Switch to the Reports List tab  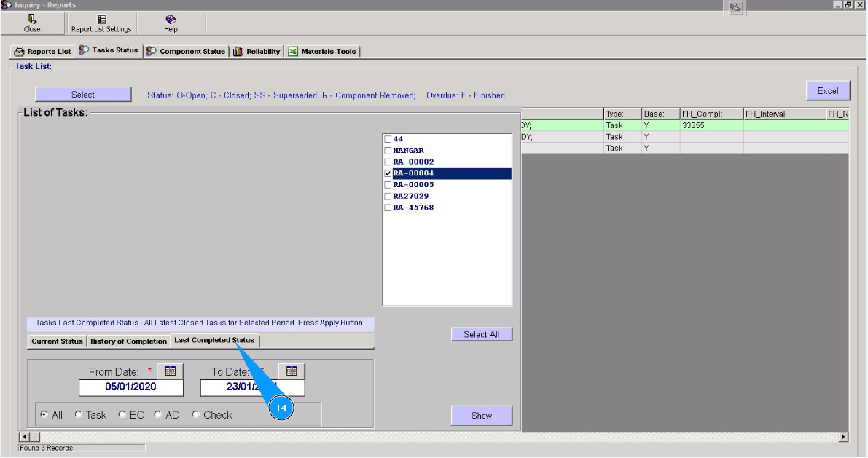[42, 52]
